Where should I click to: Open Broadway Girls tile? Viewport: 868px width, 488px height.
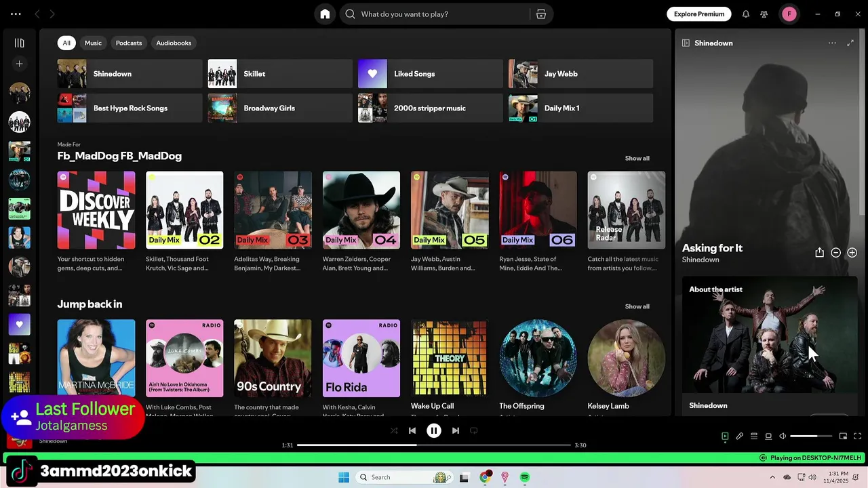pyautogui.click(x=280, y=108)
